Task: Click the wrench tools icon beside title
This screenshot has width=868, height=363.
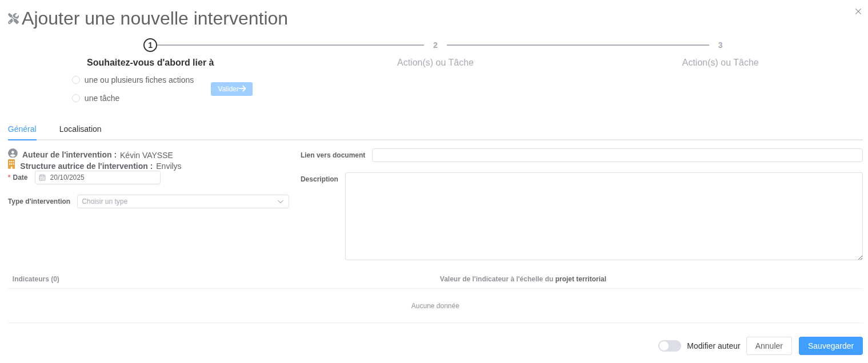Action: coord(14,19)
